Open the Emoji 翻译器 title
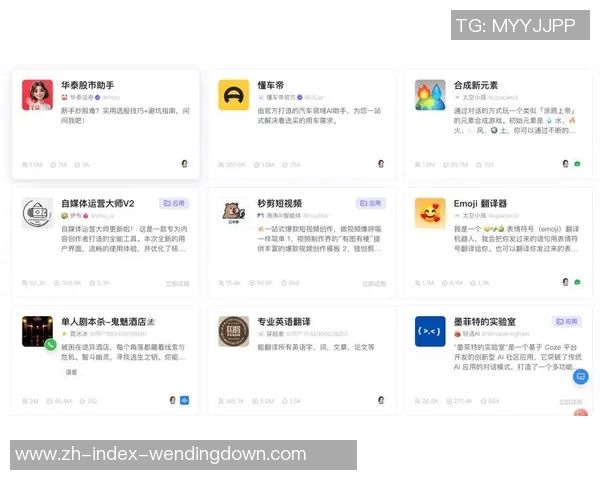 click(480, 204)
